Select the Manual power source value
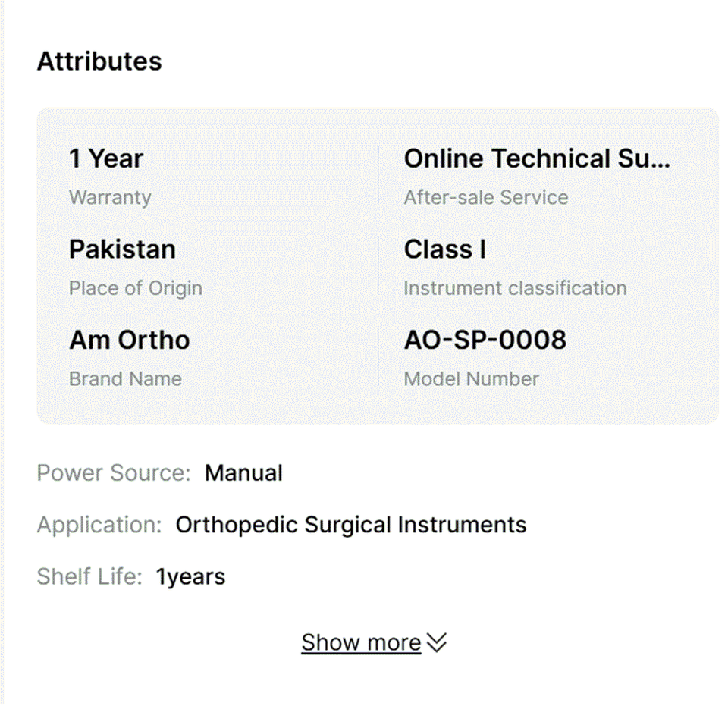The image size is (728, 728). tap(243, 473)
